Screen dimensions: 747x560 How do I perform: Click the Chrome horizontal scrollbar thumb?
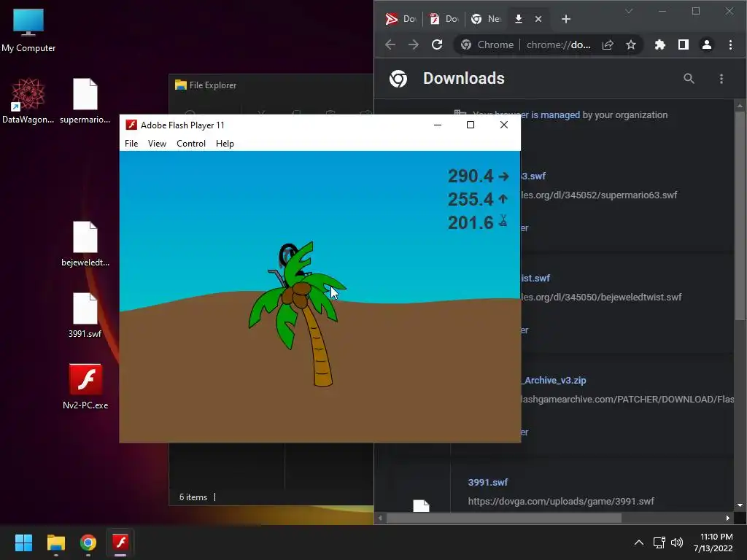[503, 518]
